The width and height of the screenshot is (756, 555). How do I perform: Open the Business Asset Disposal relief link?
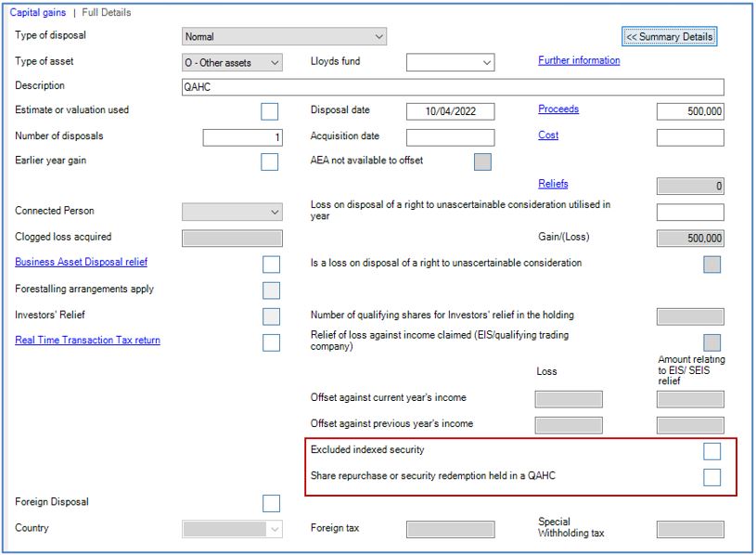pos(81,262)
